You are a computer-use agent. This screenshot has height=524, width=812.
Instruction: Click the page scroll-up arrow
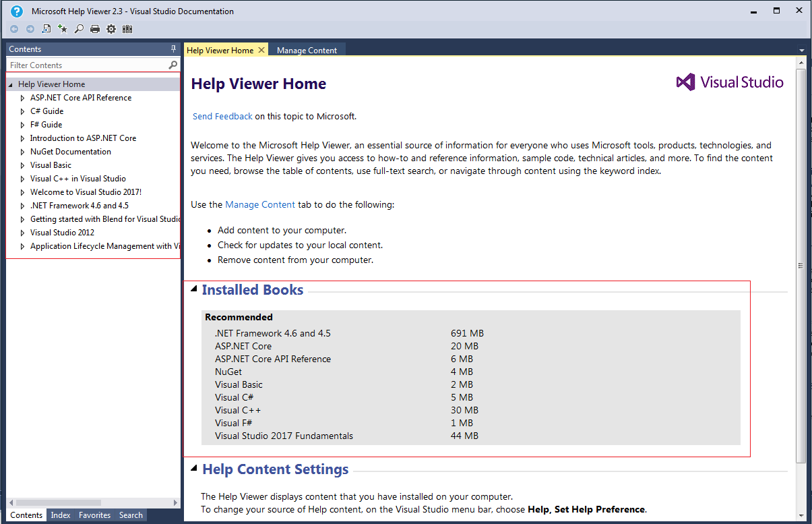[x=801, y=63]
